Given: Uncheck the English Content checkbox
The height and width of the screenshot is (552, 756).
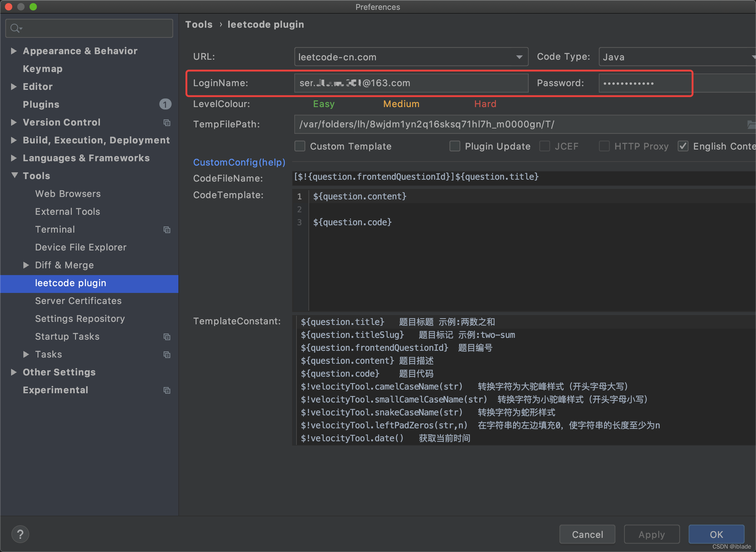Looking at the screenshot, I should (682, 146).
